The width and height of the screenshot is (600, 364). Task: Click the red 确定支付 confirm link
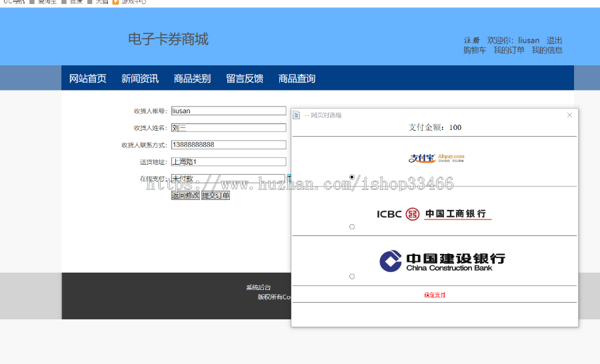coord(435,295)
